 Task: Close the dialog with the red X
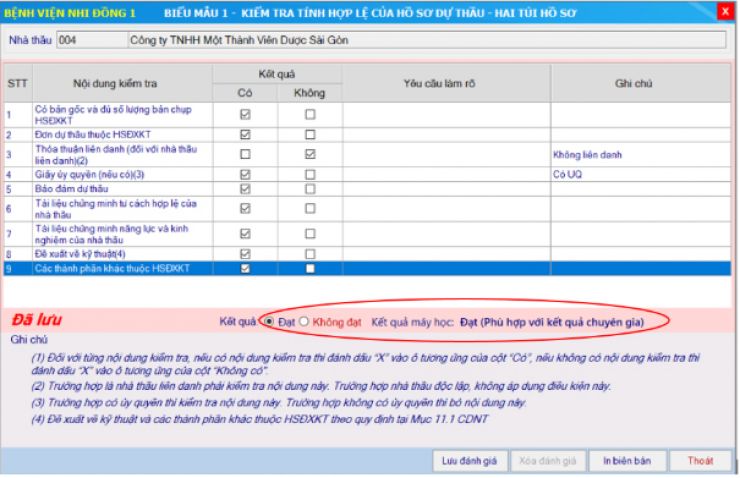coord(725,11)
